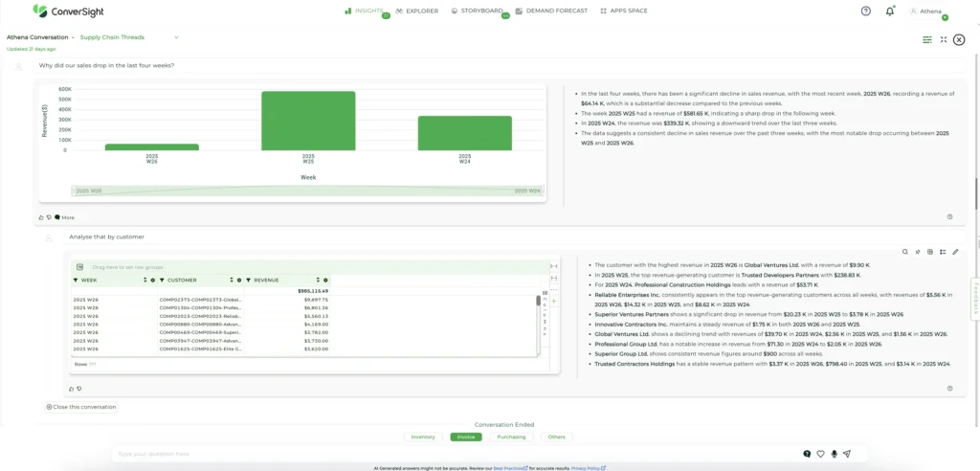Click the pencil edit icon on customer answer
Screen dimensions: 980x471
pos(955,252)
